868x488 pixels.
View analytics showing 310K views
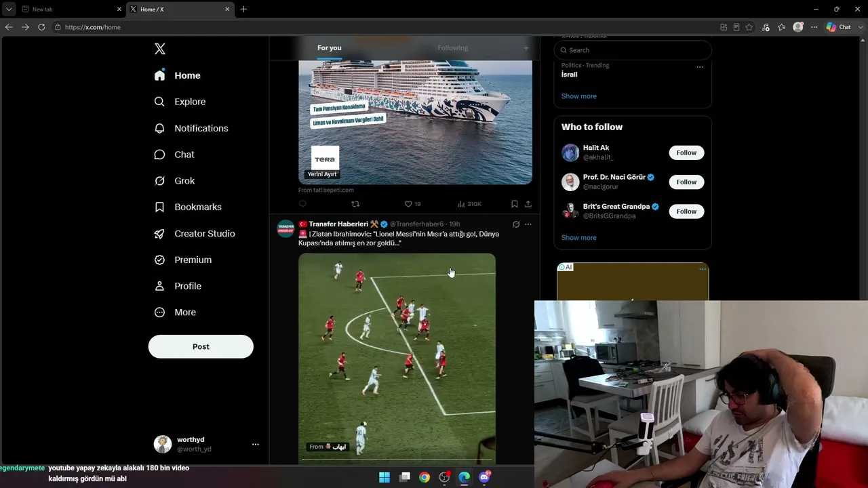coord(469,204)
